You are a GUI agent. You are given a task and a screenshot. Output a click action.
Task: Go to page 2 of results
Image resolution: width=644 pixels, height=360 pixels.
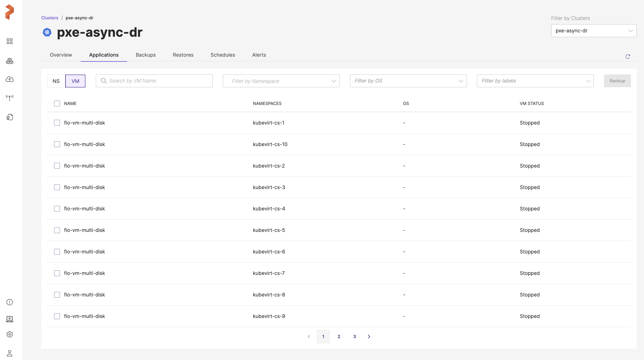[x=339, y=337]
